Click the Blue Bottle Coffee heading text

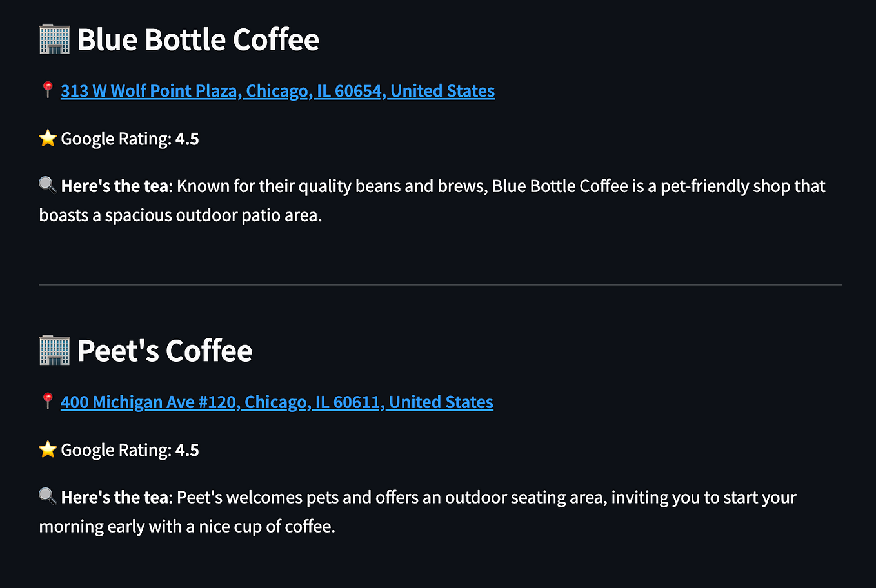[198, 40]
